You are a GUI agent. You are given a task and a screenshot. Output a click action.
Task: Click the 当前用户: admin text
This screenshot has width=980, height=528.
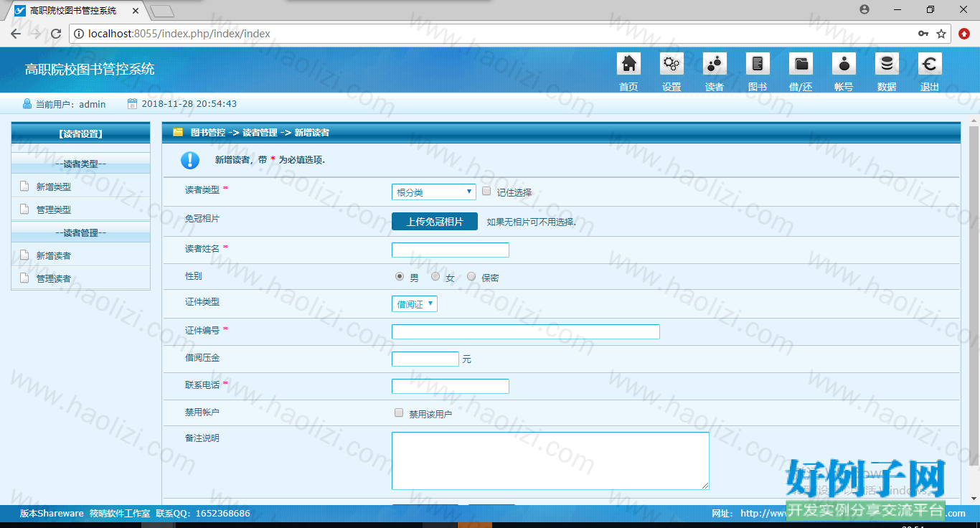tap(71, 104)
